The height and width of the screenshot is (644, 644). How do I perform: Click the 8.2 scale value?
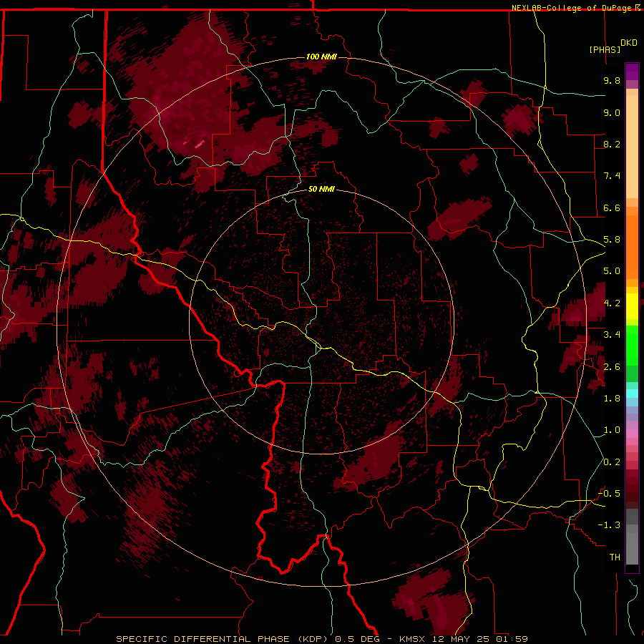coord(612,144)
